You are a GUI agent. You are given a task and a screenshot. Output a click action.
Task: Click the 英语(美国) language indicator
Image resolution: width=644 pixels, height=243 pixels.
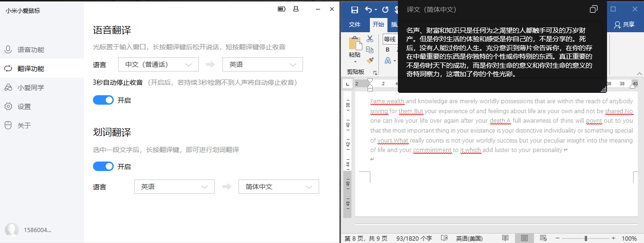coord(469,238)
